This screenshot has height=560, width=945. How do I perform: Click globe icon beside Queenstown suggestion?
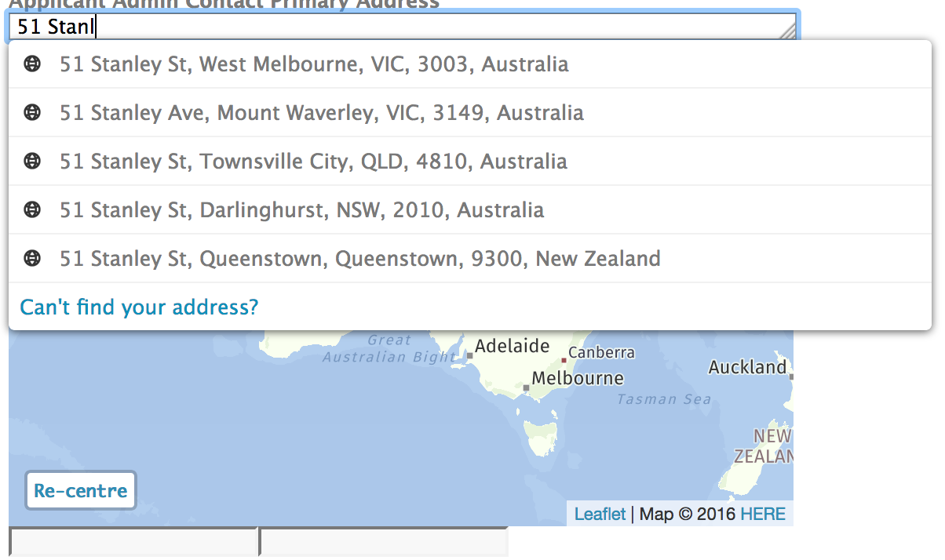32,259
